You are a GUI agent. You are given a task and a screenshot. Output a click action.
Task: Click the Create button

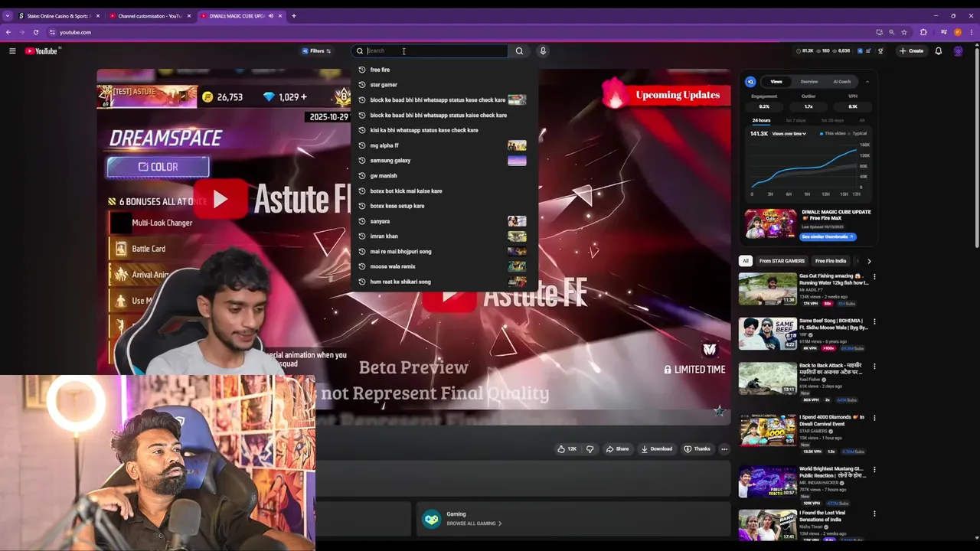click(x=911, y=51)
